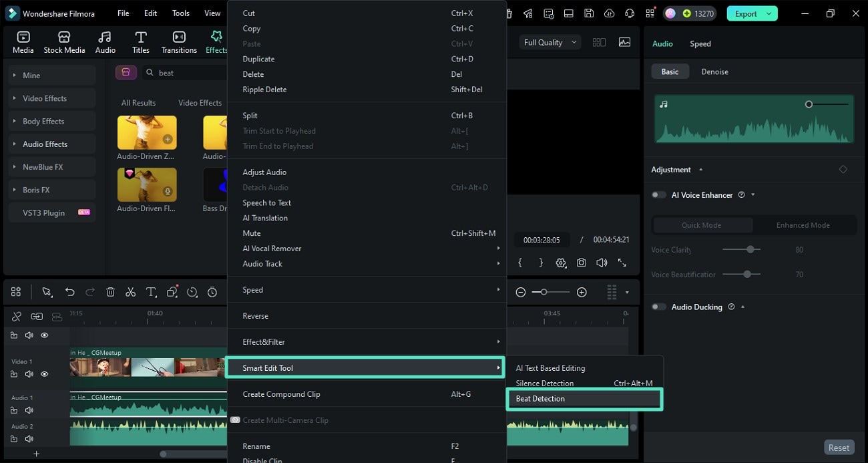Toggle the AI Voice Enhancer switch
This screenshot has width=868, height=463.
pyautogui.click(x=659, y=195)
